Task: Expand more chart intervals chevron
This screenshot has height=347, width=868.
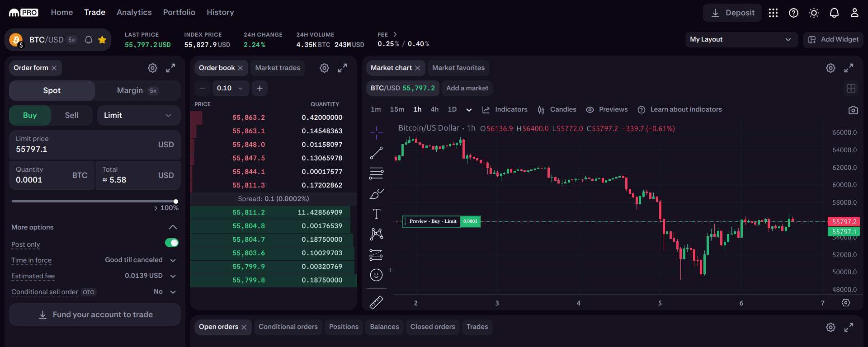Action: [x=469, y=110]
